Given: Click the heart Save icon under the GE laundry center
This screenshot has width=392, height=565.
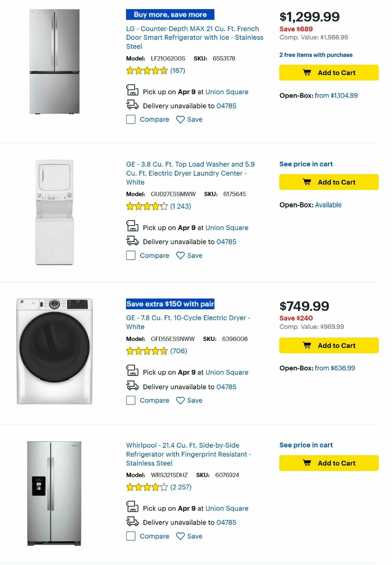Looking at the screenshot, I should coord(180,255).
